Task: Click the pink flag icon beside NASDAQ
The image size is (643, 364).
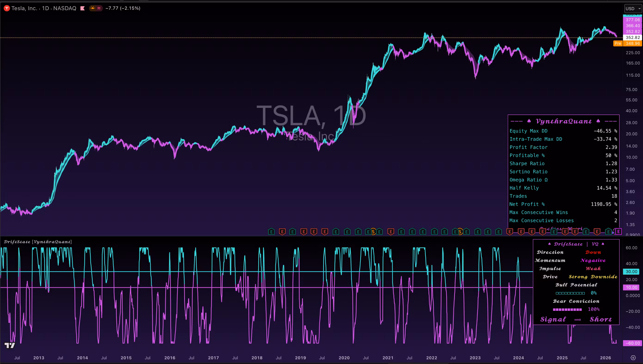Action: (x=82, y=8)
